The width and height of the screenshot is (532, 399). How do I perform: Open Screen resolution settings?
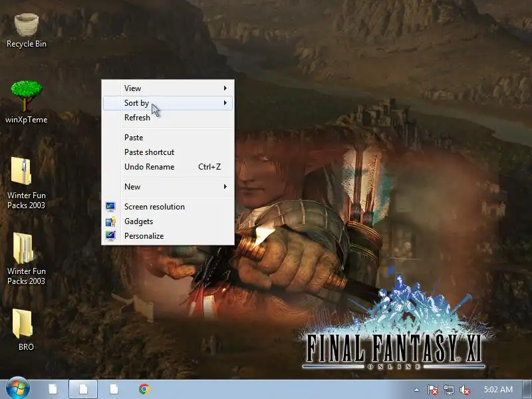(168, 207)
